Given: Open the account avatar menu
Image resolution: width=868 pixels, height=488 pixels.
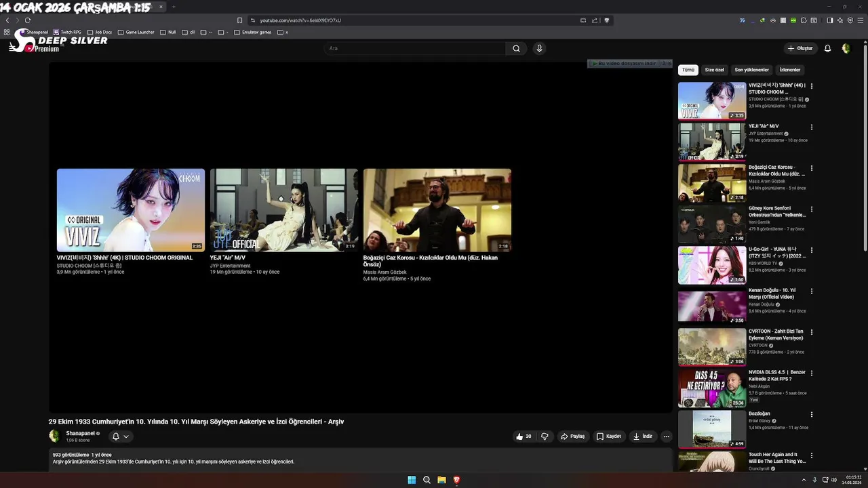Looking at the screenshot, I should 846,48.
